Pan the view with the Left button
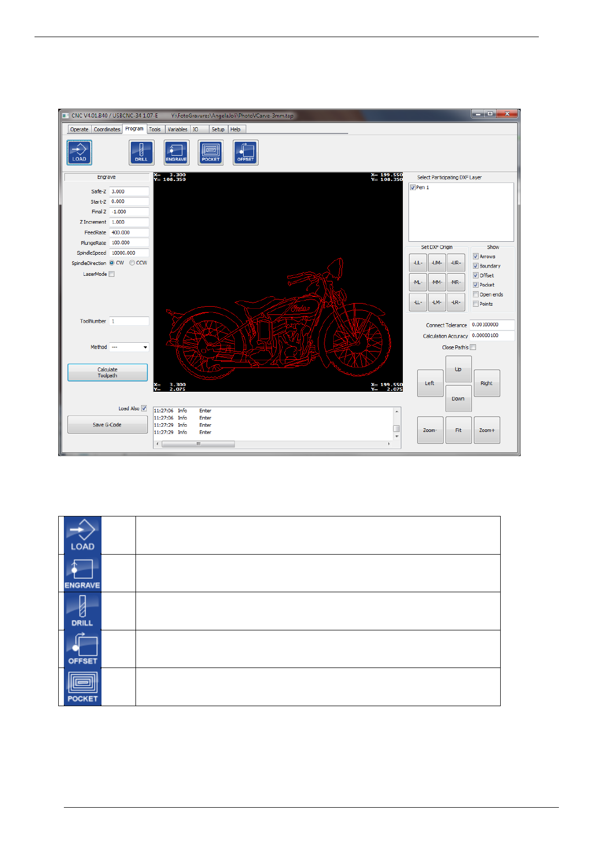This screenshot has width=613, height=868. 430,383
